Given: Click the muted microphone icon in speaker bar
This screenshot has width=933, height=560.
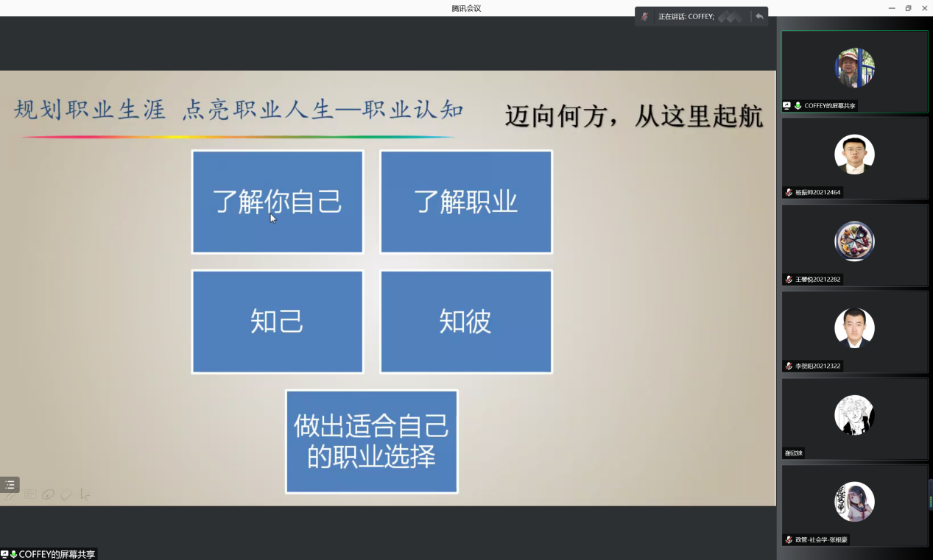Looking at the screenshot, I should tap(645, 16).
